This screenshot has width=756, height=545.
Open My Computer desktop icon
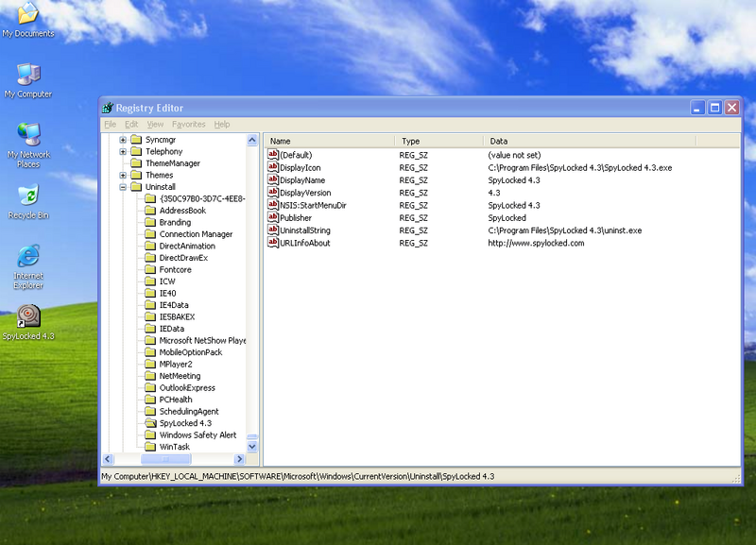(x=28, y=80)
